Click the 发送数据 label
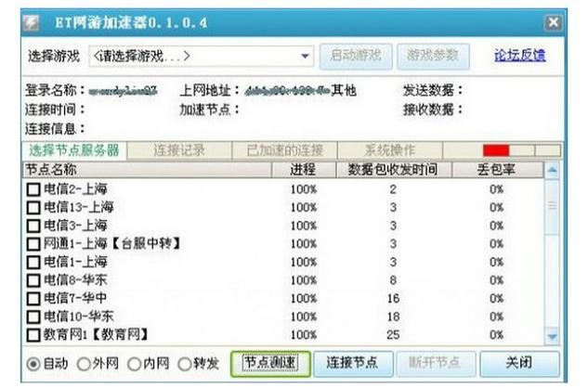588x388 pixels. tap(433, 90)
